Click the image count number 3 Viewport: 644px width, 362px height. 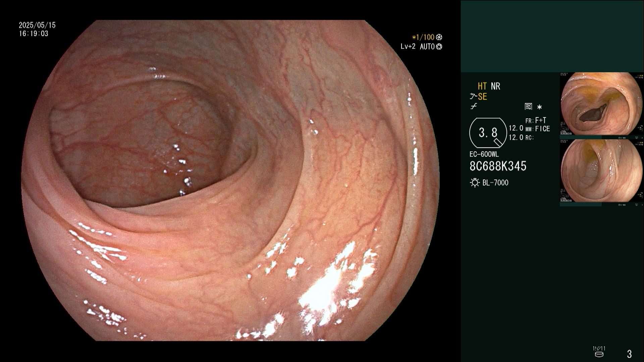629,354
